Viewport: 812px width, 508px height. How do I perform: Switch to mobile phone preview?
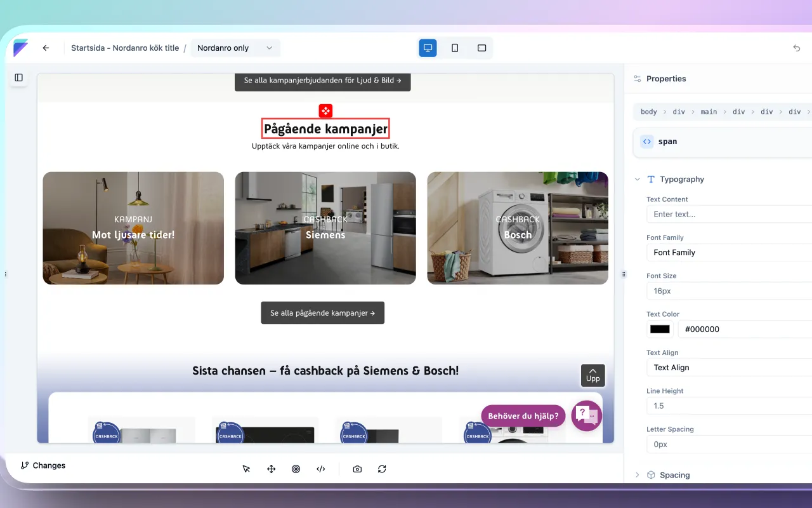[455, 48]
